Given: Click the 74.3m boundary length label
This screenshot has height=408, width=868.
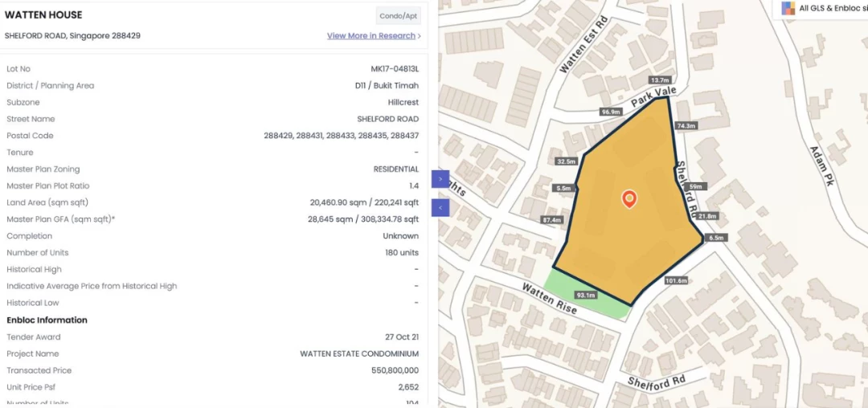Looking at the screenshot, I should pyautogui.click(x=686, y=126).
